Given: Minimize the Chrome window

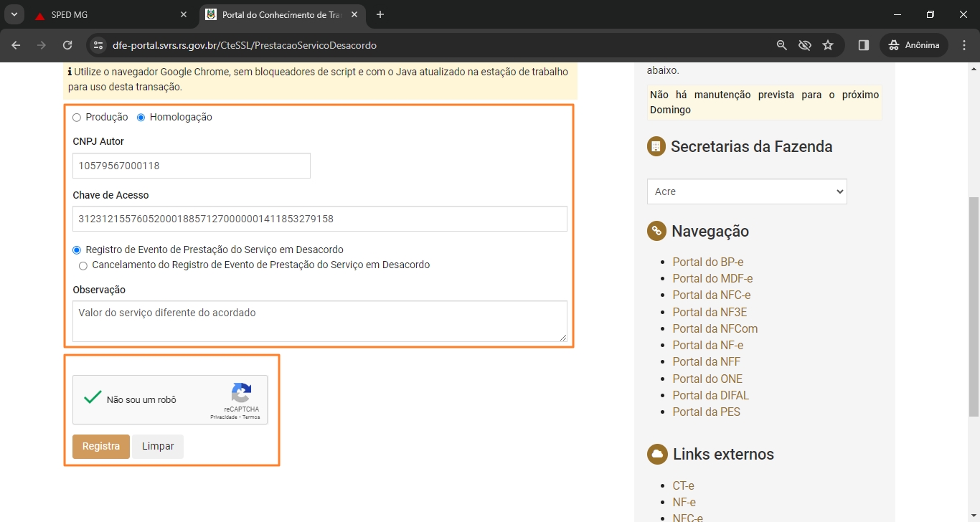Looking at the screenshot, I should tap(897, 14).
